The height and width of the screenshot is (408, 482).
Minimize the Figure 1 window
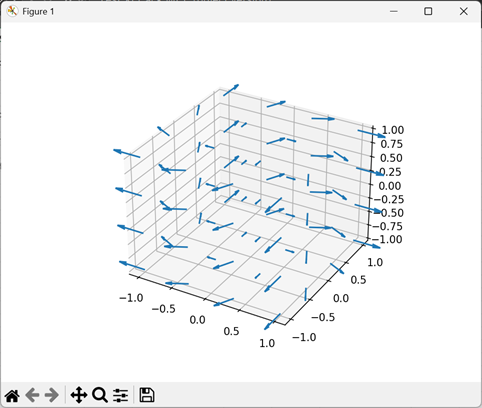pyautogui.click(x=394, y=11)
